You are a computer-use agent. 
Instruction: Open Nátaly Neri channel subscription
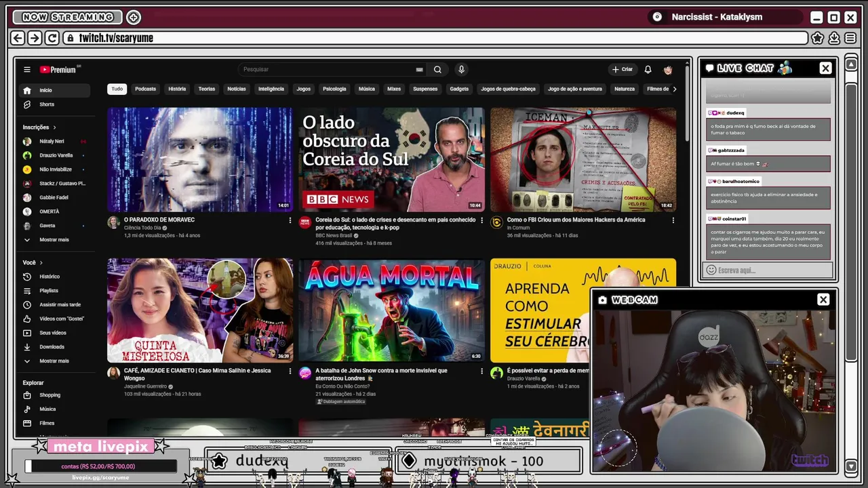(54, 142)
